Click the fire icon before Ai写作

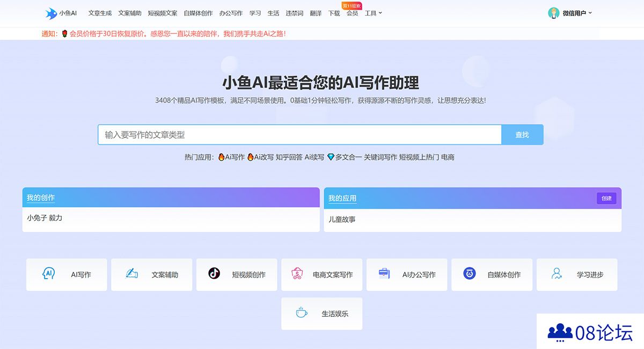click(x=221, y=157)
